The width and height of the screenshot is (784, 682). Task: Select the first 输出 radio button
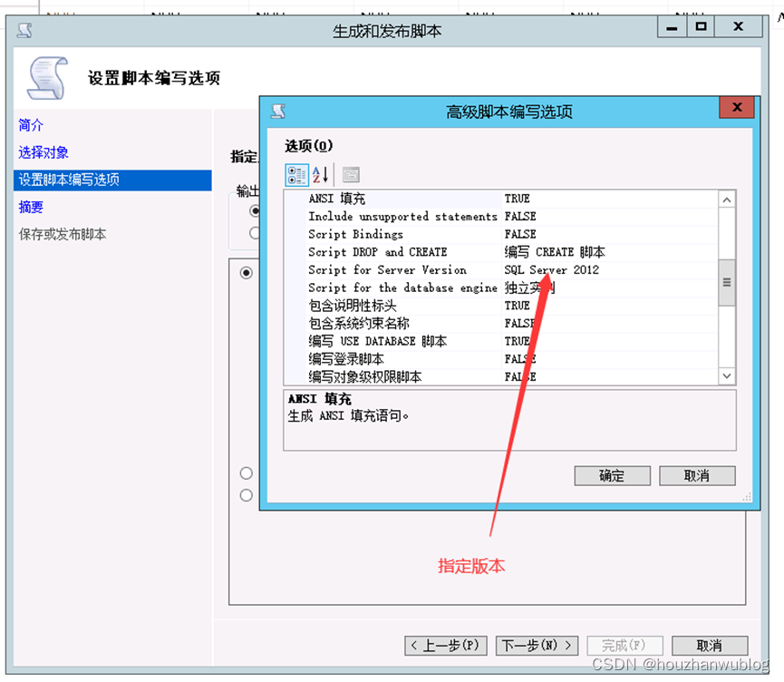256,209
